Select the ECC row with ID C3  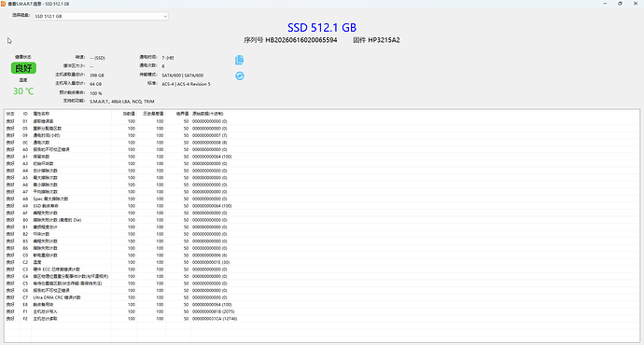click(322, 269)
